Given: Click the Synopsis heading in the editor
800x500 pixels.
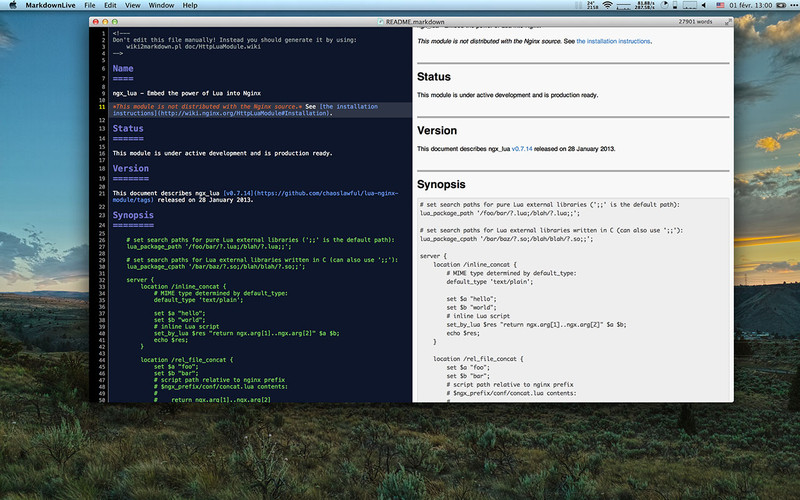Looking at the screenshot, I should pyautogui.click(x=133, y=215).
